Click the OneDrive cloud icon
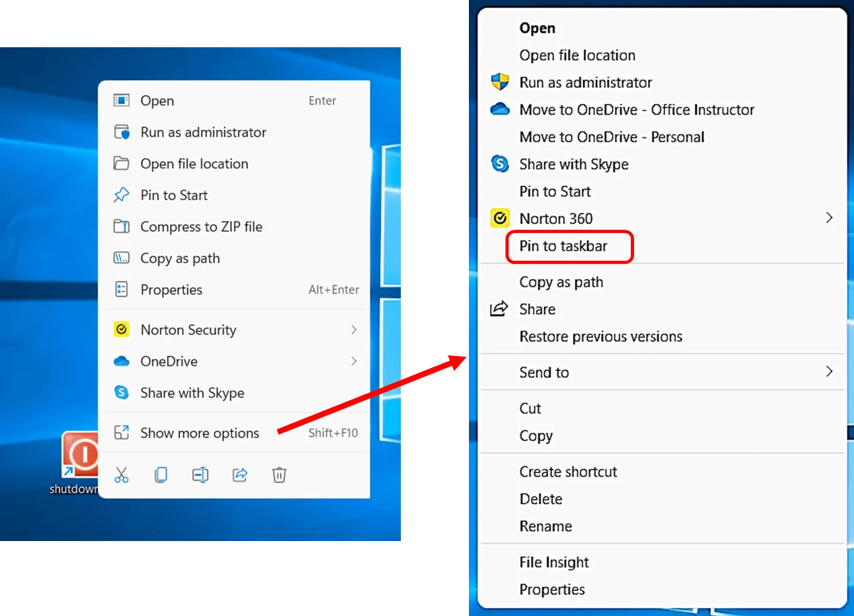The height and width of the screenshot is (616, 854). coord(122,361)
